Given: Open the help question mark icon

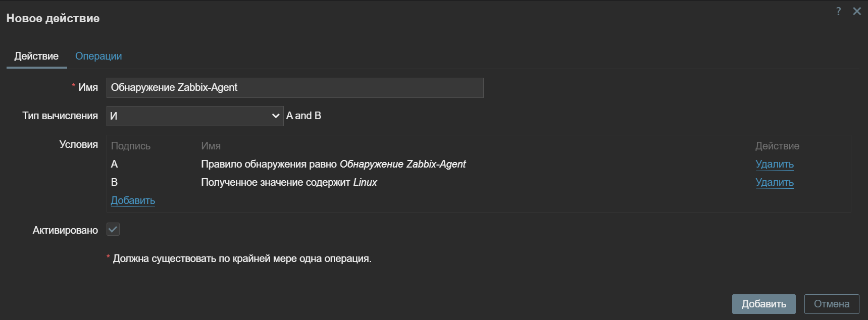Looking at the screenshot, I should [839, 11].
